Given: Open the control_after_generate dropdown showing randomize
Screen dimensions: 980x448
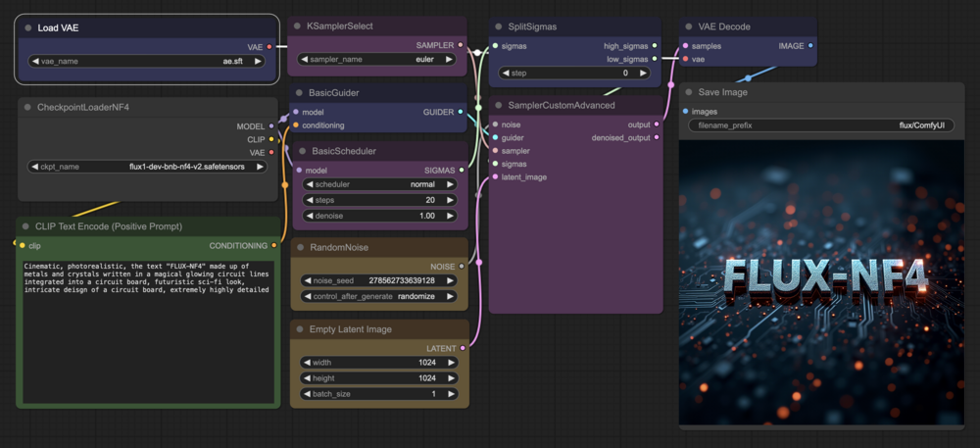Looking at the screenshot, I should (x=379, y=296).
